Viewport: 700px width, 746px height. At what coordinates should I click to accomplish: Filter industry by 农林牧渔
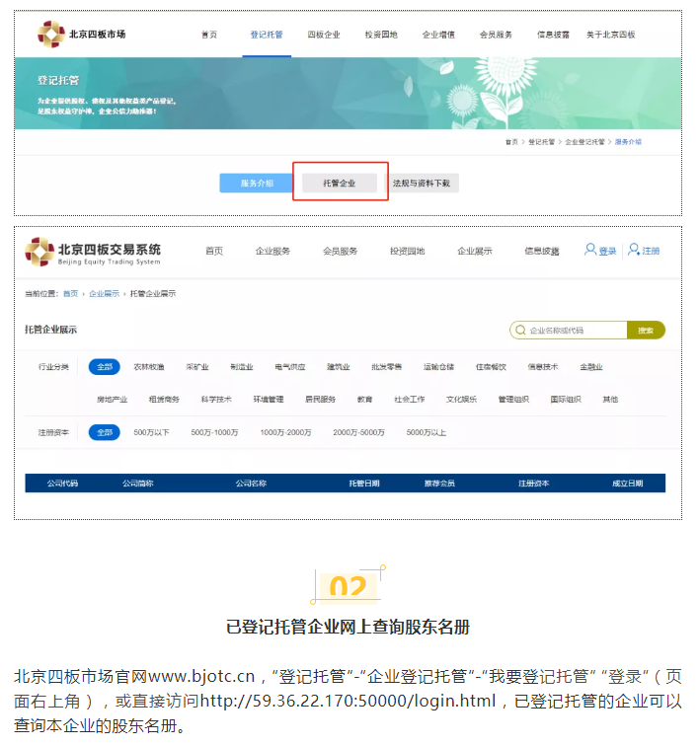coord(149,367)
